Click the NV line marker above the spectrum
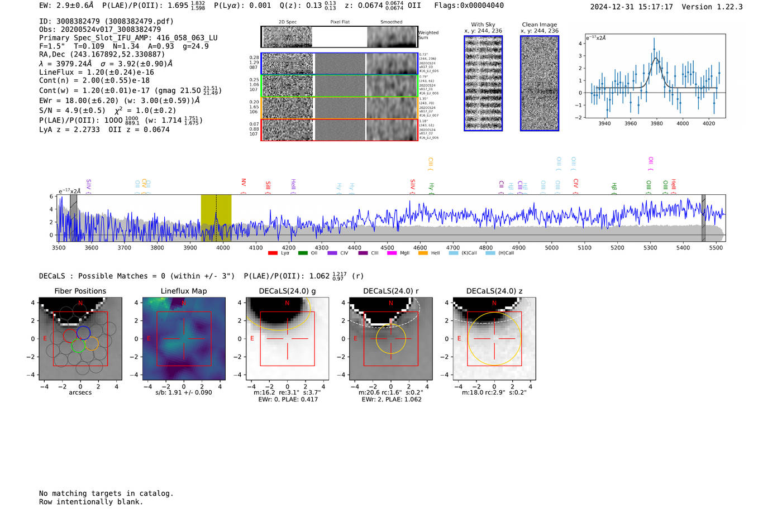 [x=244, y=186]
